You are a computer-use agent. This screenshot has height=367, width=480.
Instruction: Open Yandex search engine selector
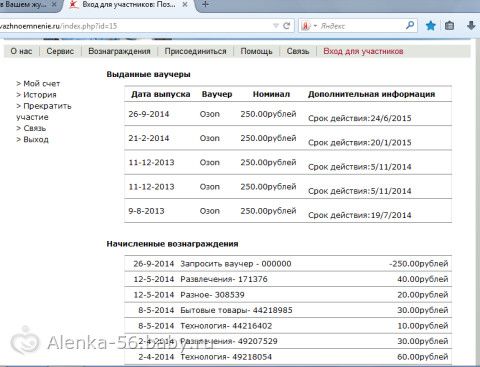tap(308, 26)
